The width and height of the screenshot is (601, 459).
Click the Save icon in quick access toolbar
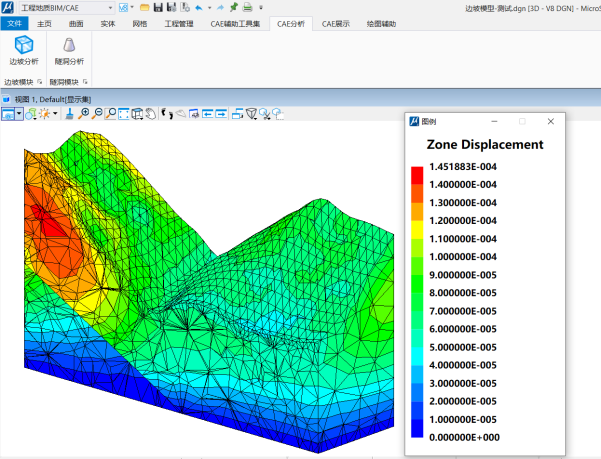158,7
